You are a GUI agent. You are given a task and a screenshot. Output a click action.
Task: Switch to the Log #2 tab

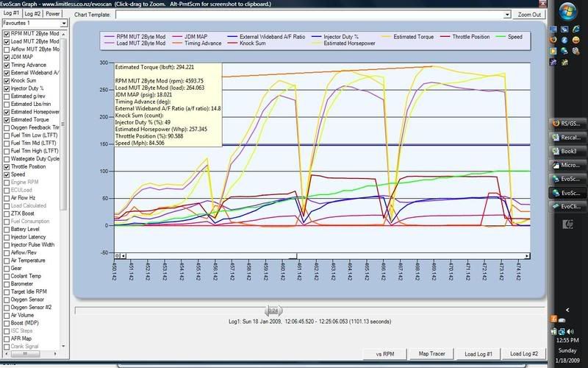[x=32, y=13]
